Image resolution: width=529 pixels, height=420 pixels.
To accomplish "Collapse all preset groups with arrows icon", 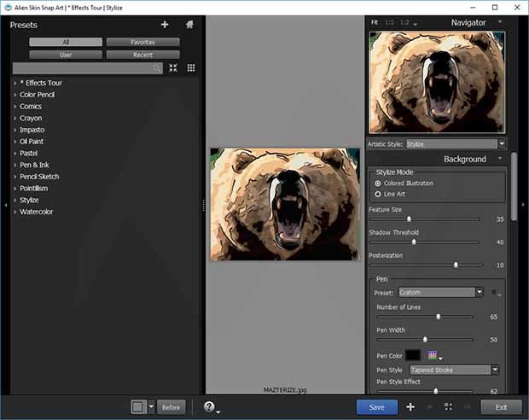I will tap(173, 67).
